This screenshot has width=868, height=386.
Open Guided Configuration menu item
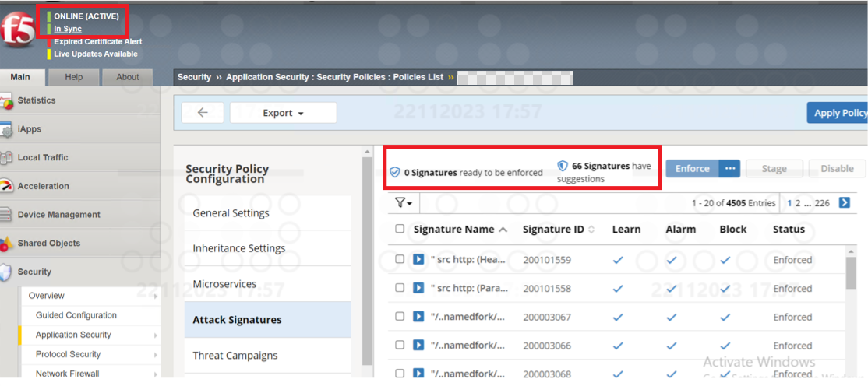tap(76, 315)
